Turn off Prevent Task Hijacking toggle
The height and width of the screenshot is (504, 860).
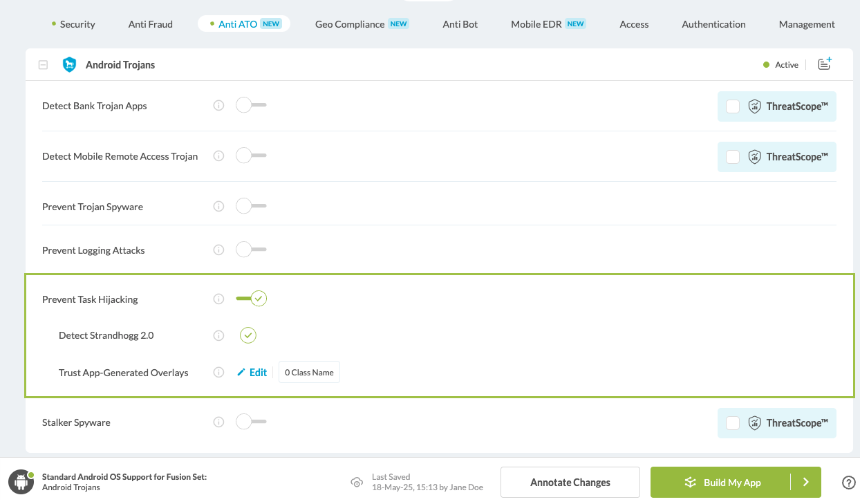click(x=251, y=299)
